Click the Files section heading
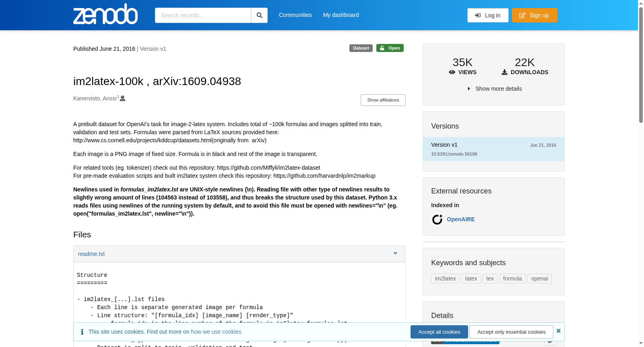This screenshot has width=644, height=347. (82, 235)
